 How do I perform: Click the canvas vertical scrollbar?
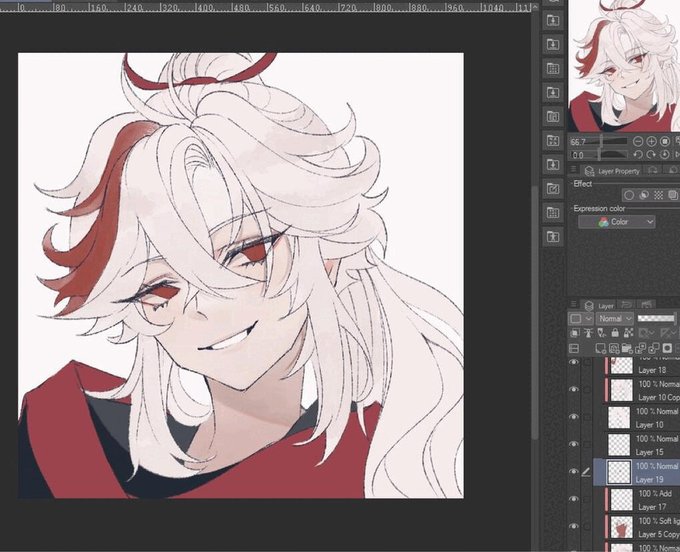(x=535, y=312)
